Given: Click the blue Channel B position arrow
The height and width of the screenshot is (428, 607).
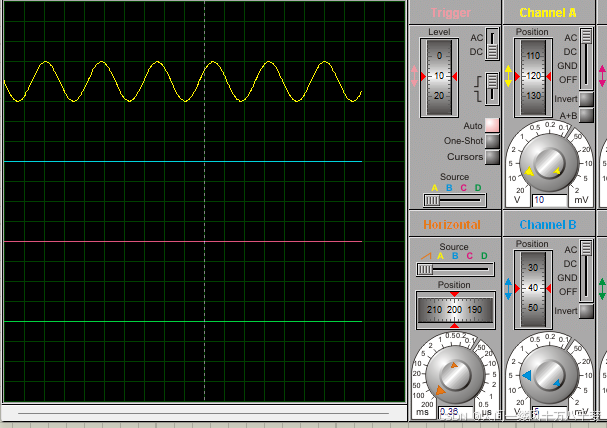Looking at the screenshot, I should (x=508, y=289).
